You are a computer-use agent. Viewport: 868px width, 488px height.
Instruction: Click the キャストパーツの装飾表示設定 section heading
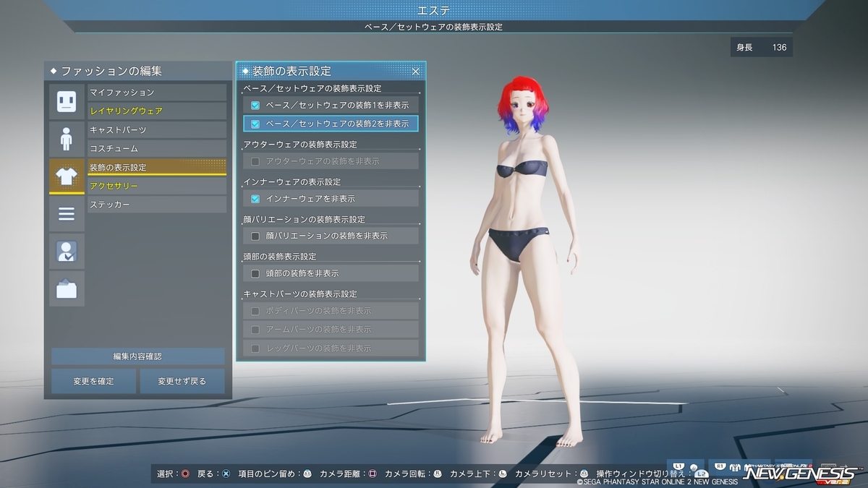tap(300, 294)
